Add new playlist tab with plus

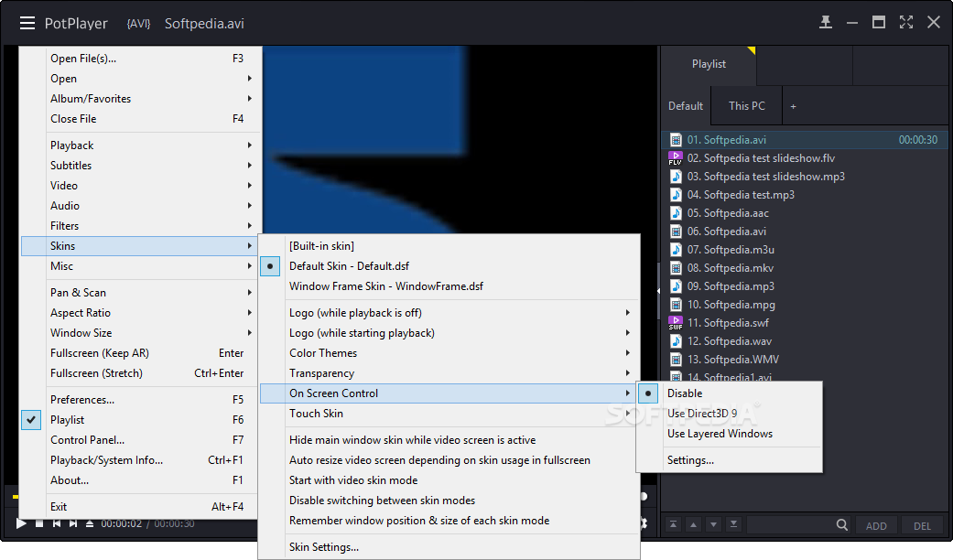click(x=793, y=106)
